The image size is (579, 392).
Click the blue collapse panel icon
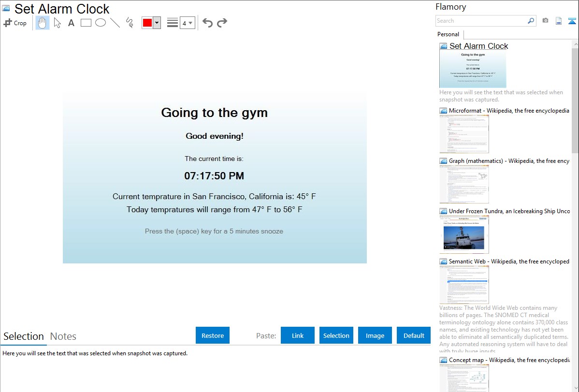click(572, 21)
